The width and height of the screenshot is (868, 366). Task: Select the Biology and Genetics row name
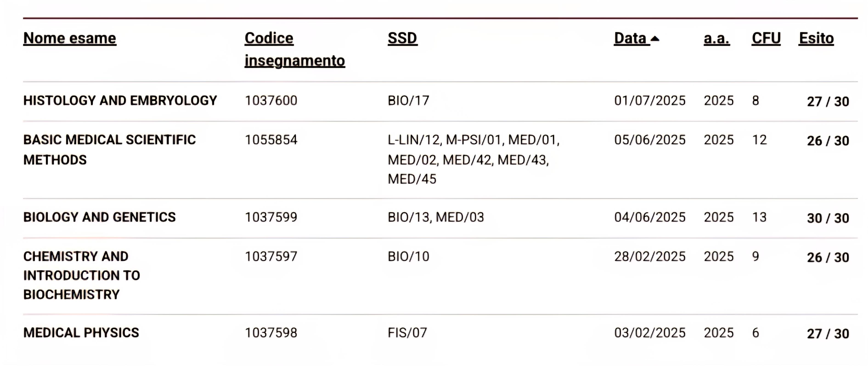[99, 217]
